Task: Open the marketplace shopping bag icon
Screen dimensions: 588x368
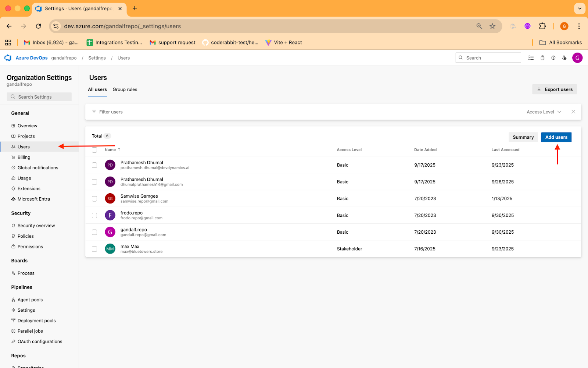Action: click(542, 58)
